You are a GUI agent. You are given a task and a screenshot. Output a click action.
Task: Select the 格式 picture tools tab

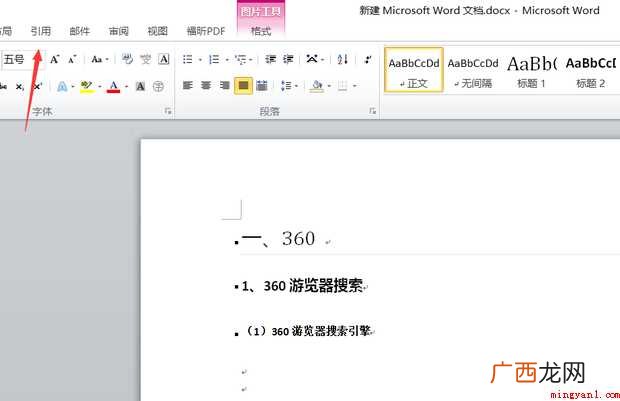click(x=261, y=31)
